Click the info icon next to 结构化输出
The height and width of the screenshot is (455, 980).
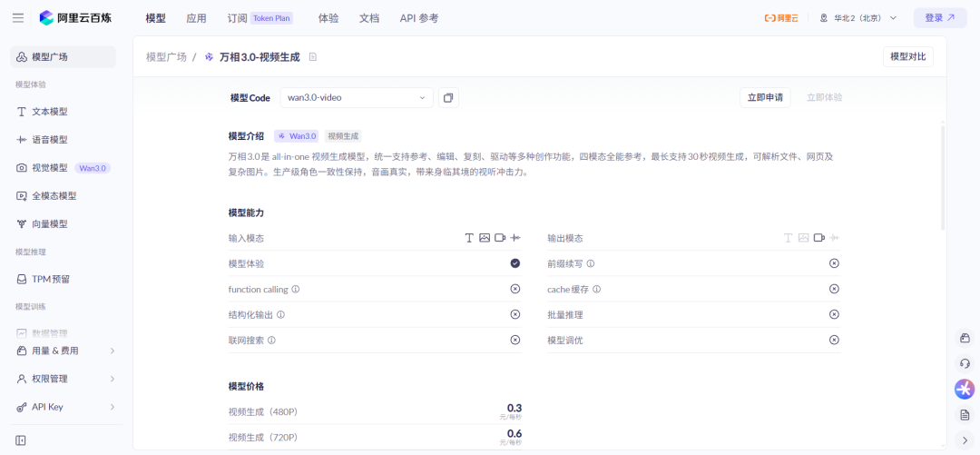click(280, 315)
